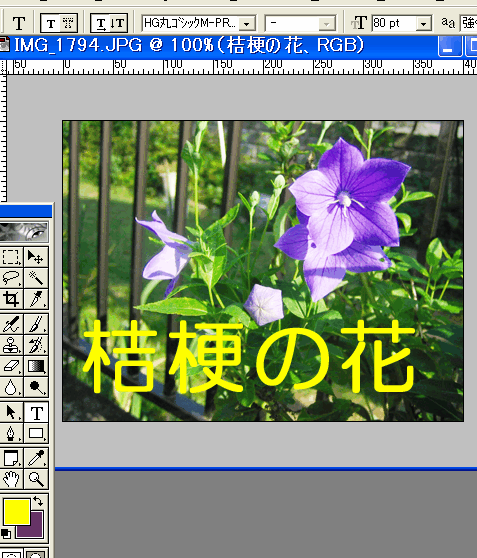Select the Paintbrush tool
This screenshot has width=477, height=558.
tap(36, 324)
